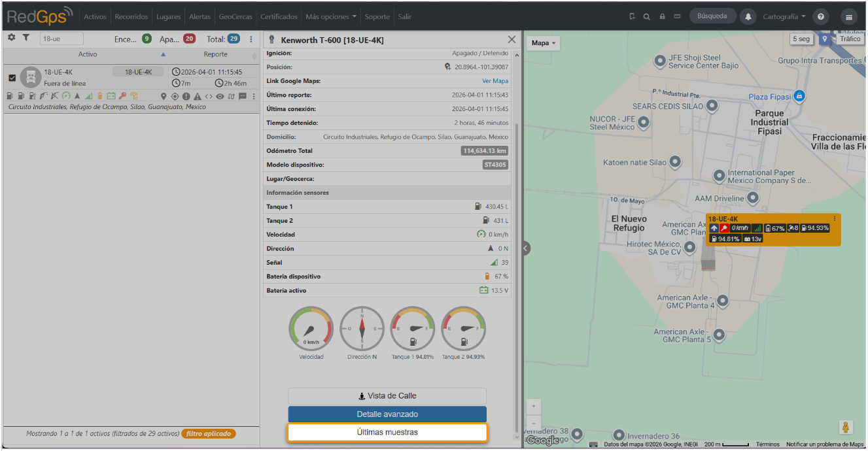Follow the Ver Mapa link

click(x=495, y=81)
